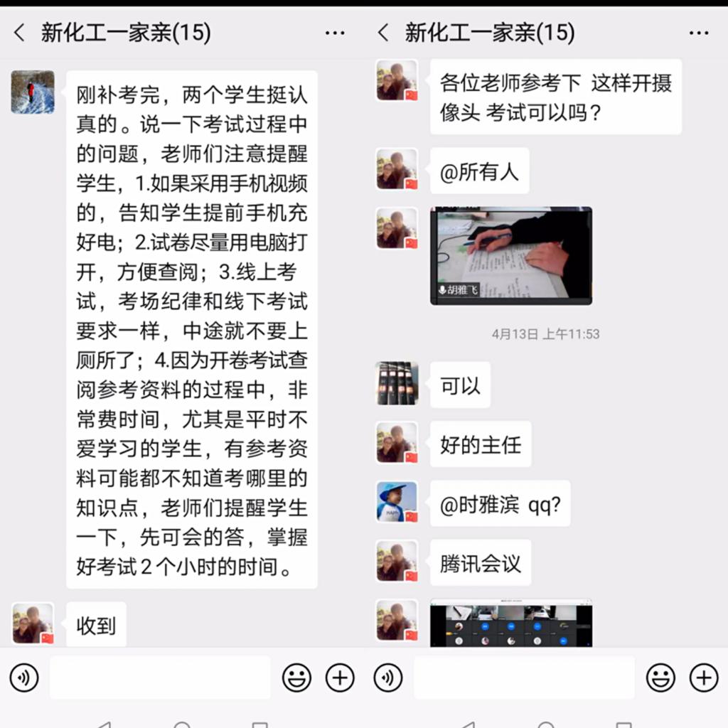This screenshot has width=728, height=728.
Task: Expand plus attachments panel in right chat
Action: [704, 678]
